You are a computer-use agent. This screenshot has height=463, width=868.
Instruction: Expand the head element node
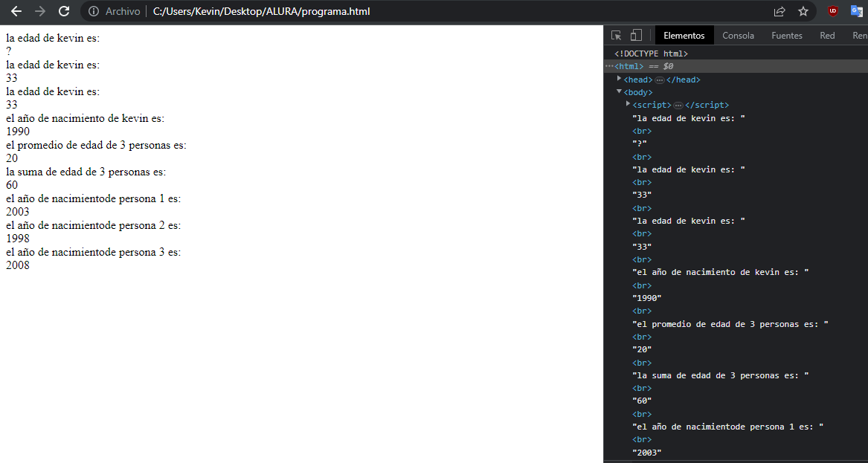[620, 79]
